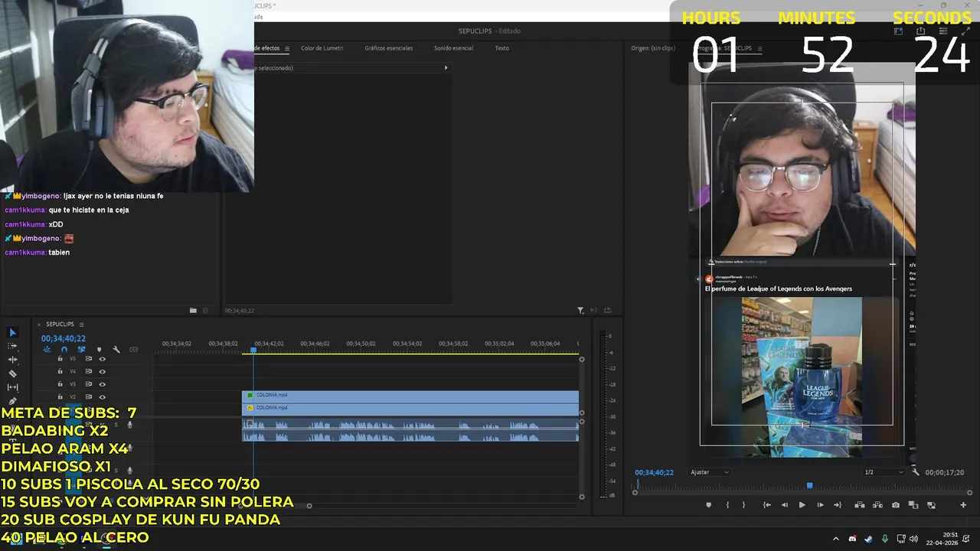980x551 pixels.
Task: Open effect controls panel menu icon
Action: (x=287, y=48)
